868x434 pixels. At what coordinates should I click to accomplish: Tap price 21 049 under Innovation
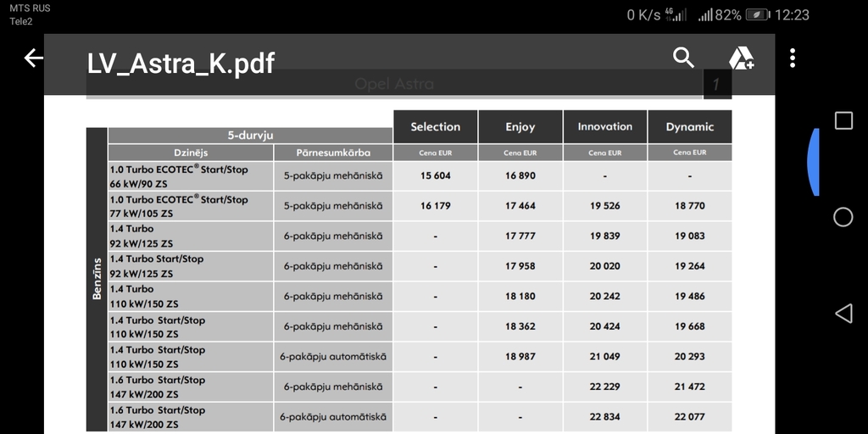(x=605, y=357)
